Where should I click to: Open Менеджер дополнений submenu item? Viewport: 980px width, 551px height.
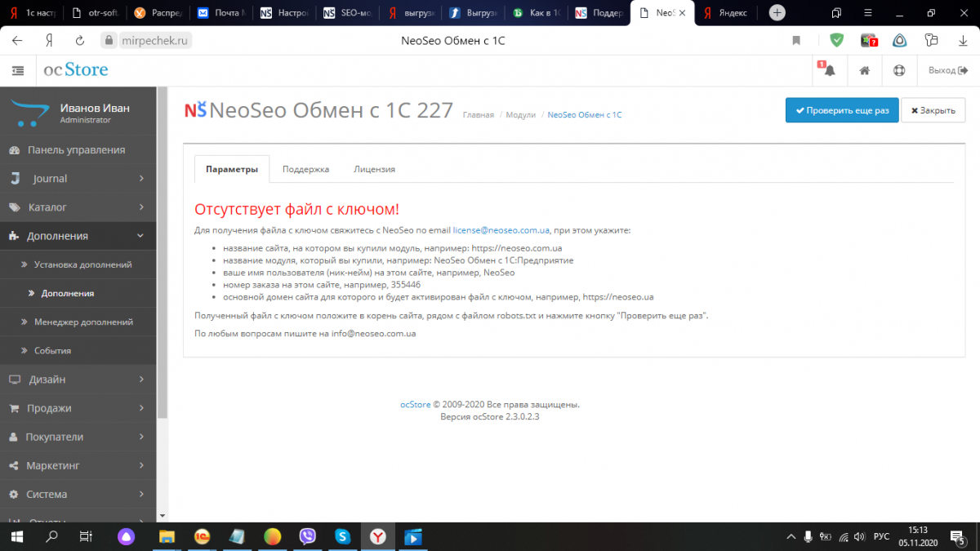point(78,322)
